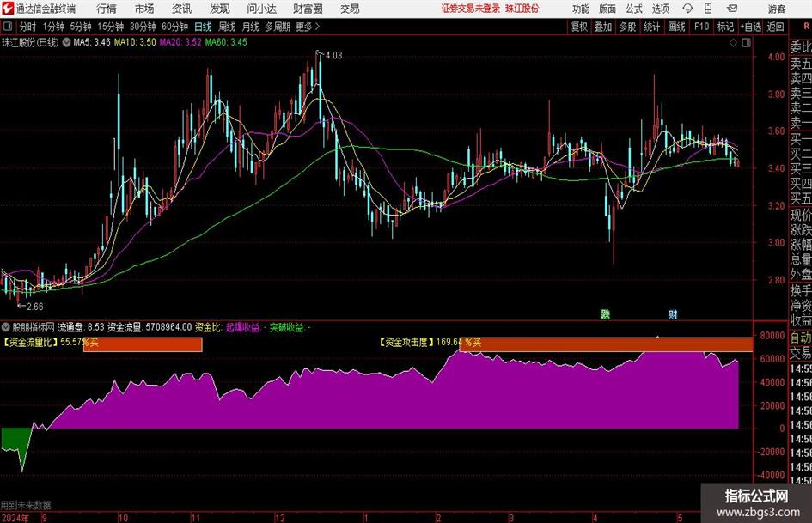
Task: Click the MA5: 3.46 value label
Action: click(x=92, y=42)
